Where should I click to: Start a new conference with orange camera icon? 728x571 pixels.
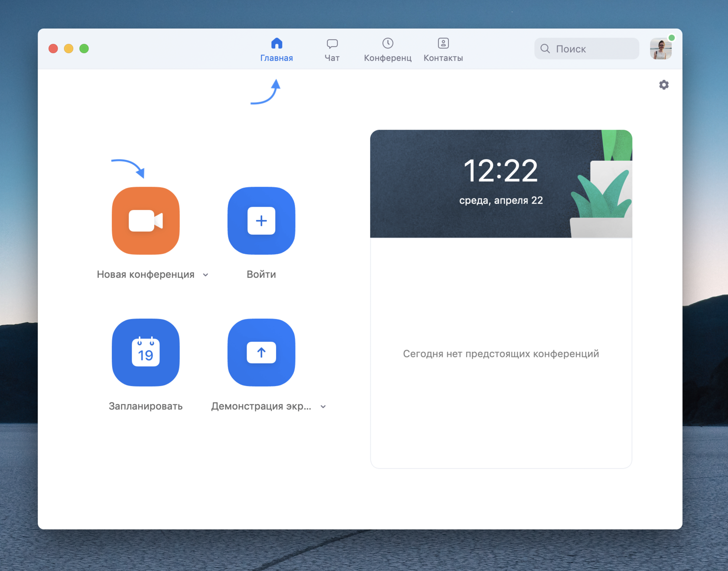click(146, 221)
